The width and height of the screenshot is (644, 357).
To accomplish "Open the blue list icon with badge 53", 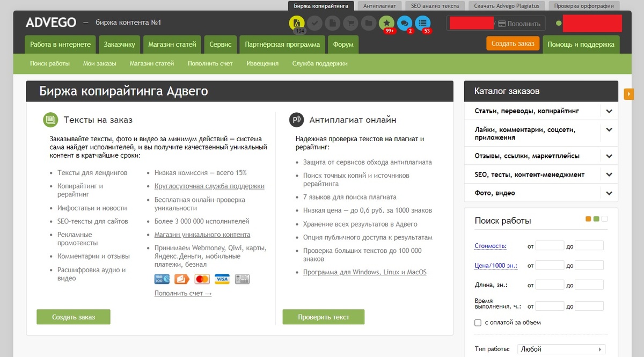I will 423,23.
